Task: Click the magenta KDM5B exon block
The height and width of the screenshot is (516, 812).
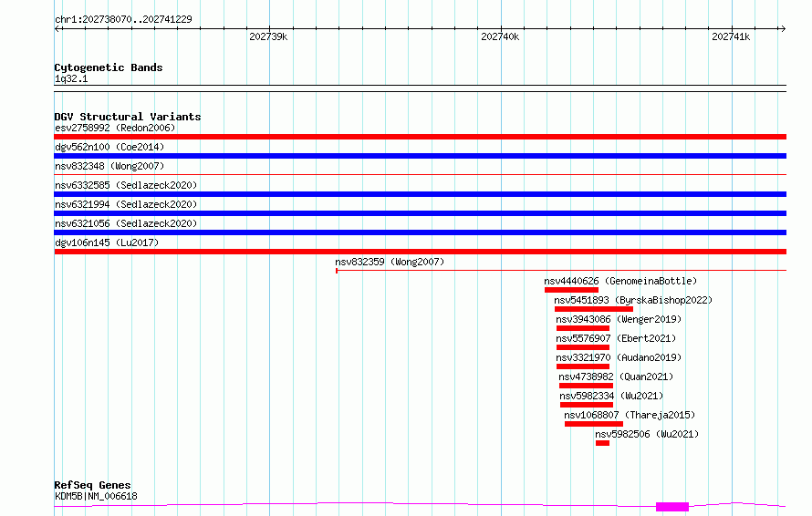Action: (x=672, y=507)
